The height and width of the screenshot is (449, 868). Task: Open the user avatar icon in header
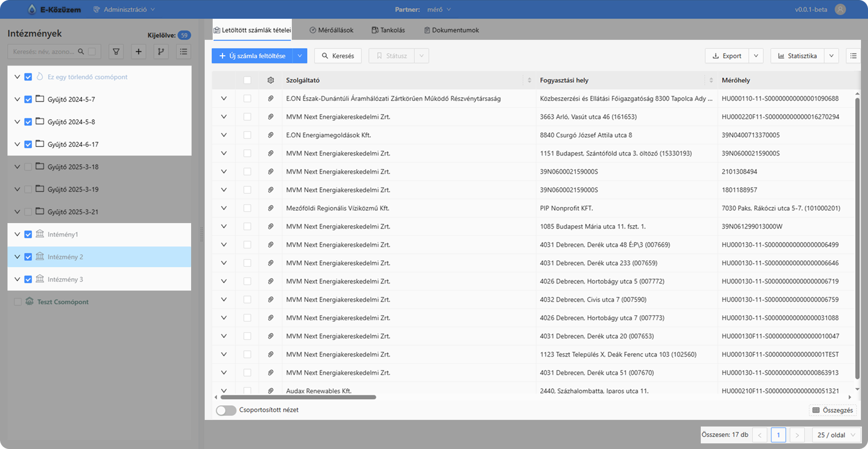tap(840, 9)
